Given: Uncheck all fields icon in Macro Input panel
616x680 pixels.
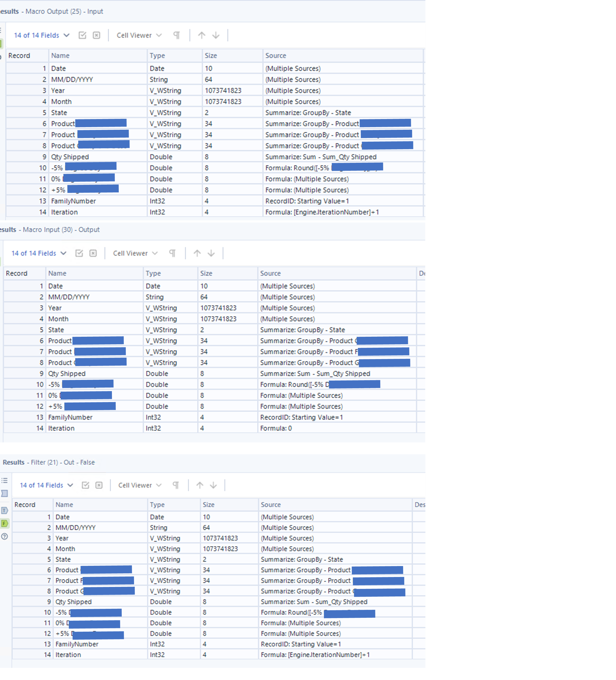Looking at the screenshot, I should pyautogui.click(x=93, y=253).
